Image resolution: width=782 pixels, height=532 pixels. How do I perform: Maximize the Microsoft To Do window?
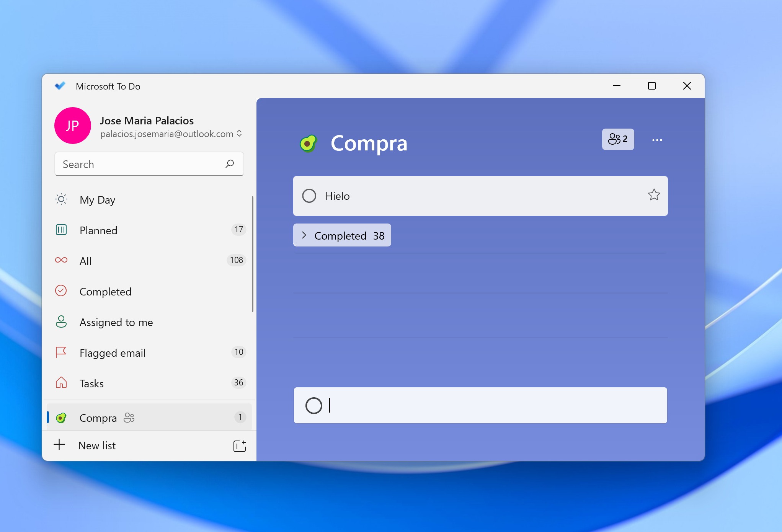tap(652, 86)
